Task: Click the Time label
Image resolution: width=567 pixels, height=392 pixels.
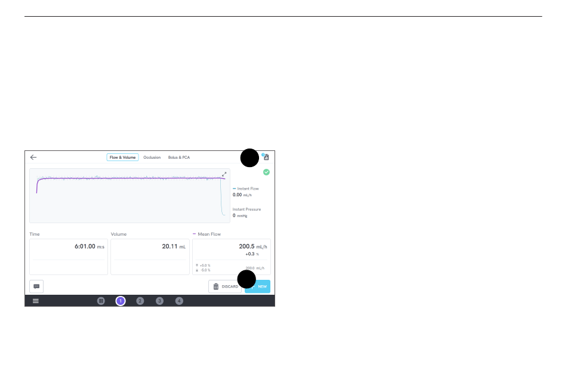Action: 35,234
